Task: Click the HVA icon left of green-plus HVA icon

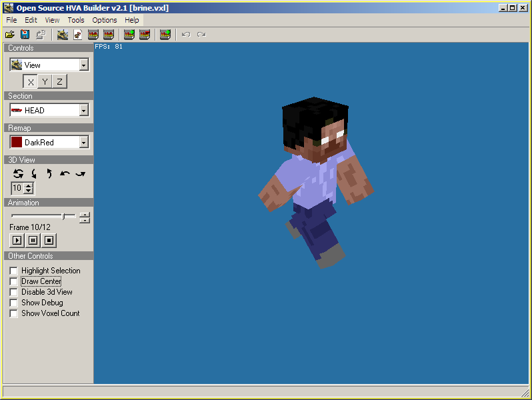Action: coord(109,34)
